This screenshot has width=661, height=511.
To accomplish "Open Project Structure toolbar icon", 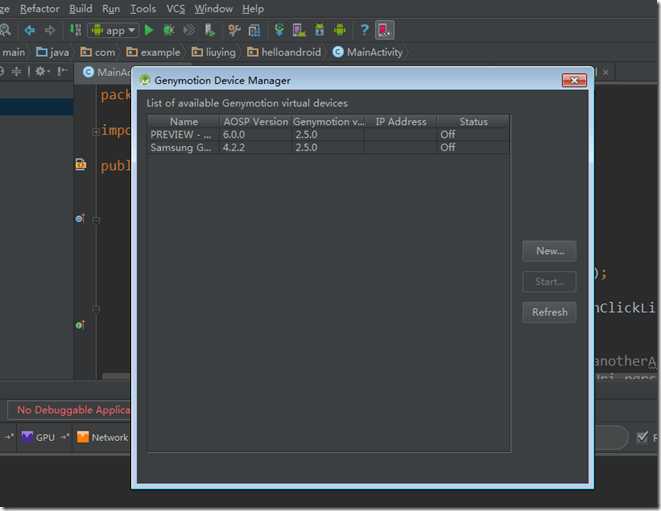I will [x=254, y=30].
